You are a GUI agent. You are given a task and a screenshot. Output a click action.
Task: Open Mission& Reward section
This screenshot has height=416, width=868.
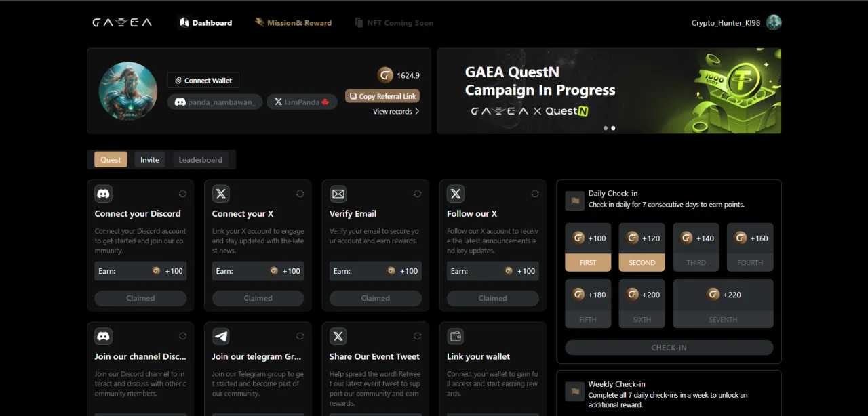[x=293, y=22]
